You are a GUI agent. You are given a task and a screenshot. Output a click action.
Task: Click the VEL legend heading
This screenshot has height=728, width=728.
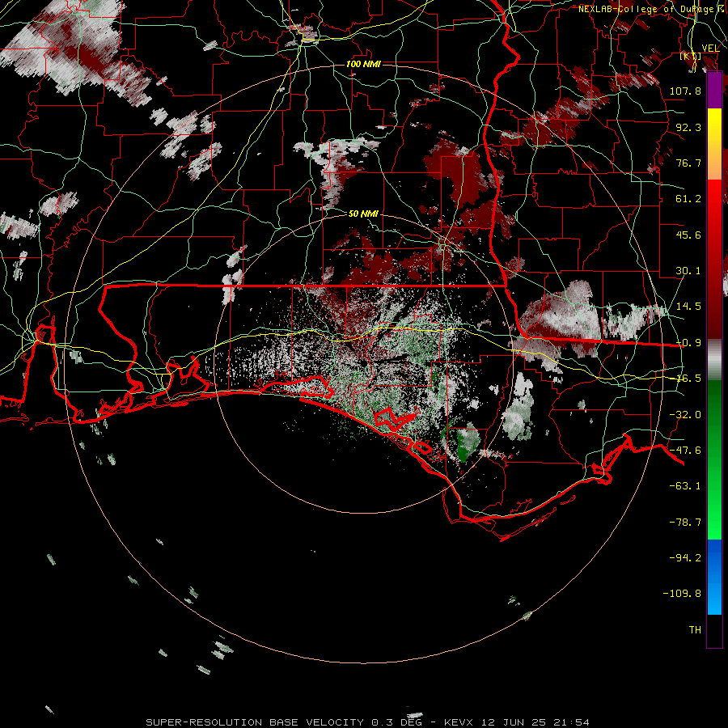tap(711, 49)
